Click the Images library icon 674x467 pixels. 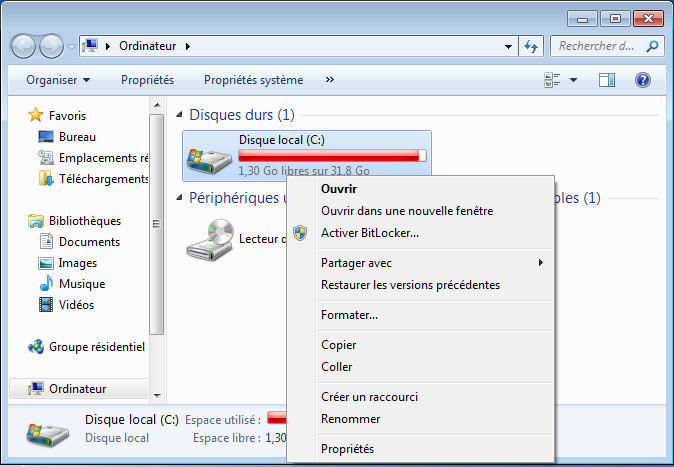click(x=46, y=263)
